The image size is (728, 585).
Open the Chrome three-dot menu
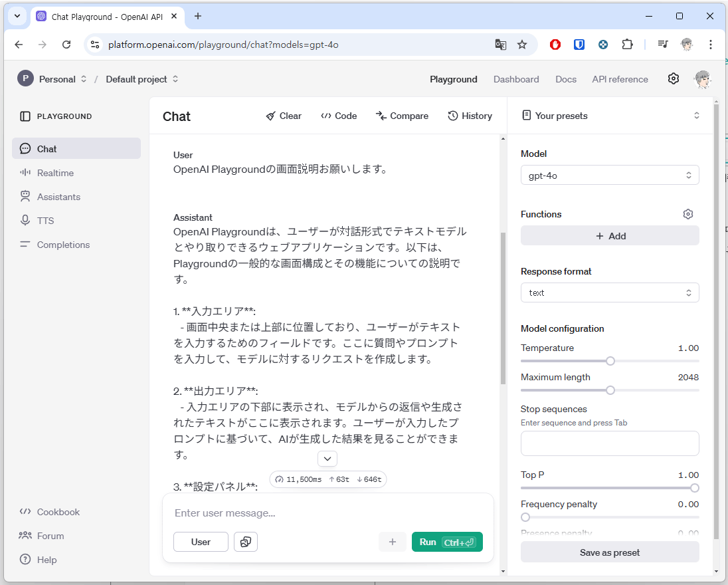click(710, 45)
